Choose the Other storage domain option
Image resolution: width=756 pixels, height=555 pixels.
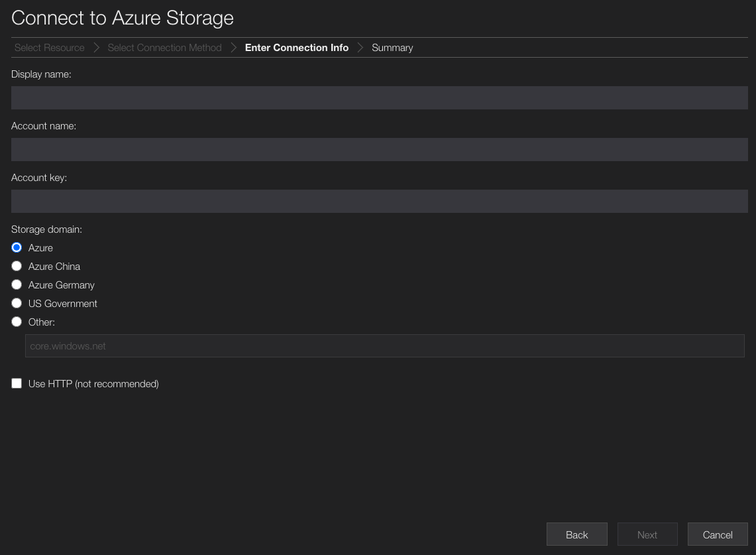17,322
